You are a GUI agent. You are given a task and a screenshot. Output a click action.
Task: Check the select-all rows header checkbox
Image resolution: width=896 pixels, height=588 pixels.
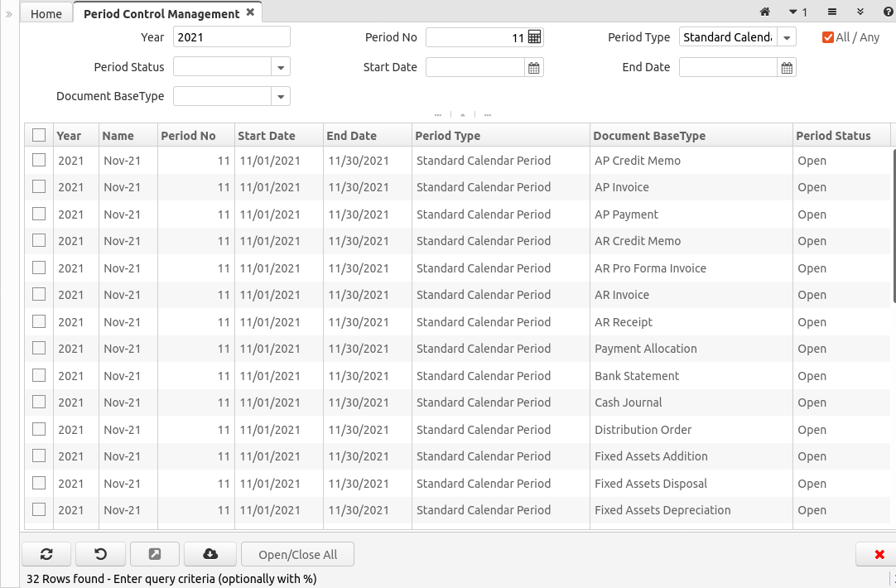coord(39,135)
